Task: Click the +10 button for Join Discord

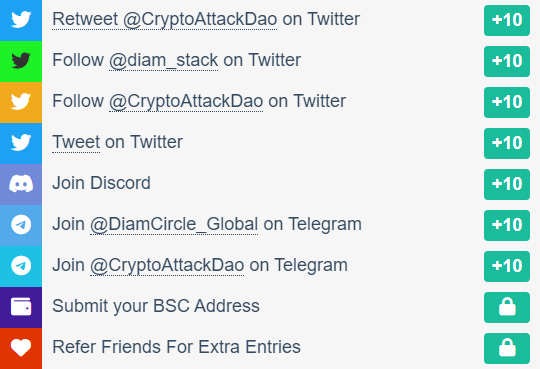Action: (x=507, y=184)
